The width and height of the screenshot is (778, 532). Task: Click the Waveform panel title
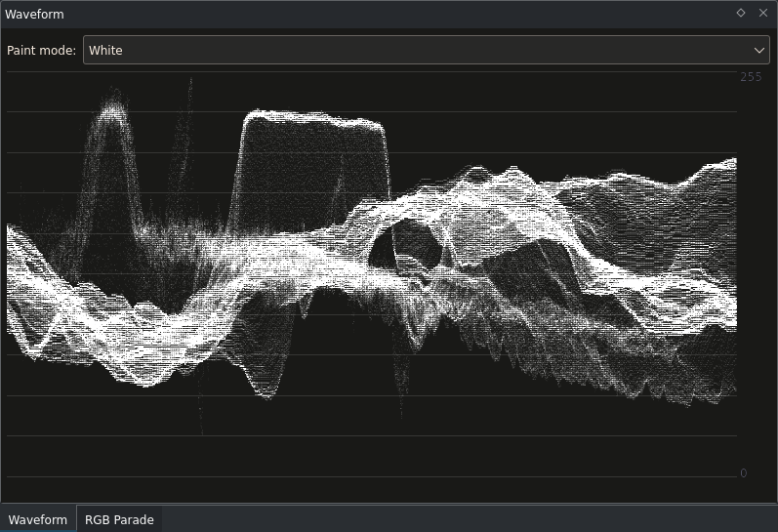click(x=35, y=14)
